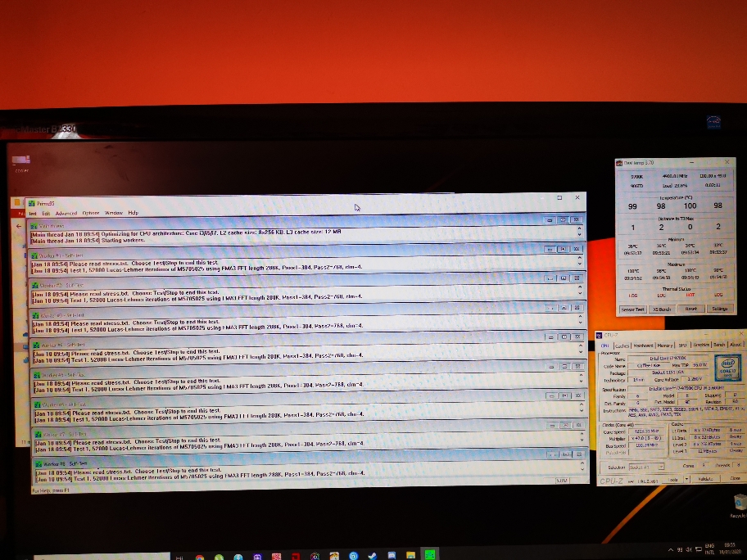This screenshot has height=560, width=747.
Task: Switch to the SPD tab in CPU-Z
Action: 682,345
